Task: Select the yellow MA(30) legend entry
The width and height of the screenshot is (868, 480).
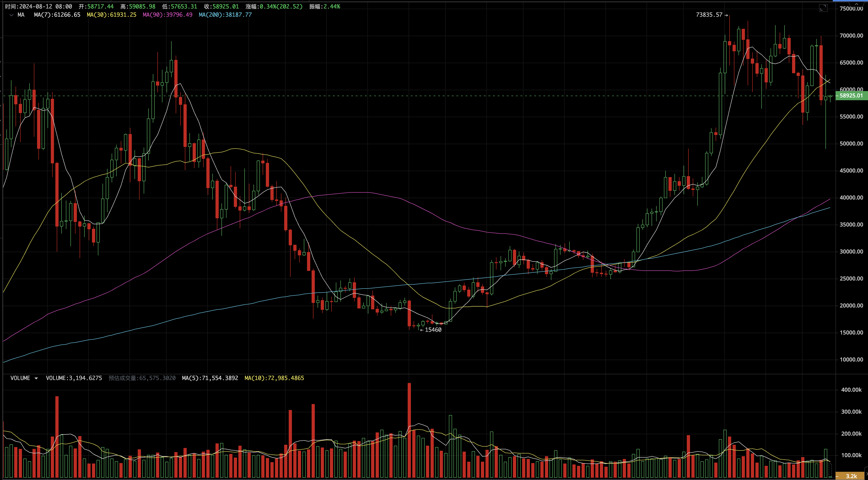Action: tap(111, 15)
